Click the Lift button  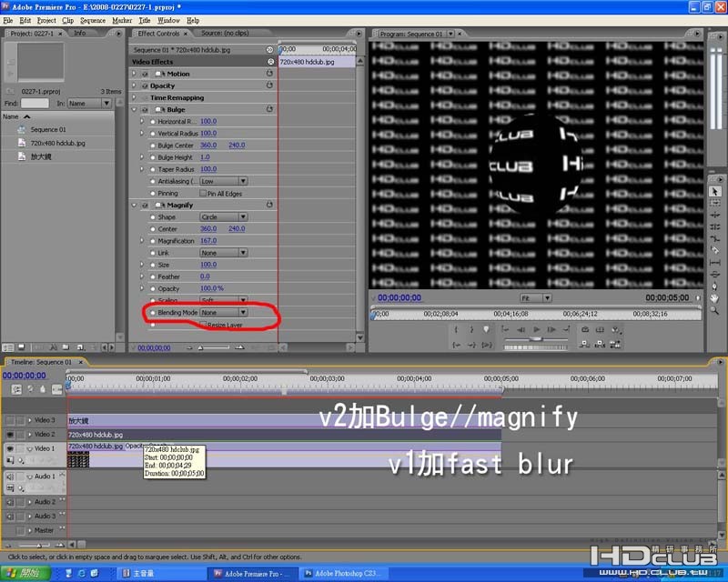click(585, 345)
